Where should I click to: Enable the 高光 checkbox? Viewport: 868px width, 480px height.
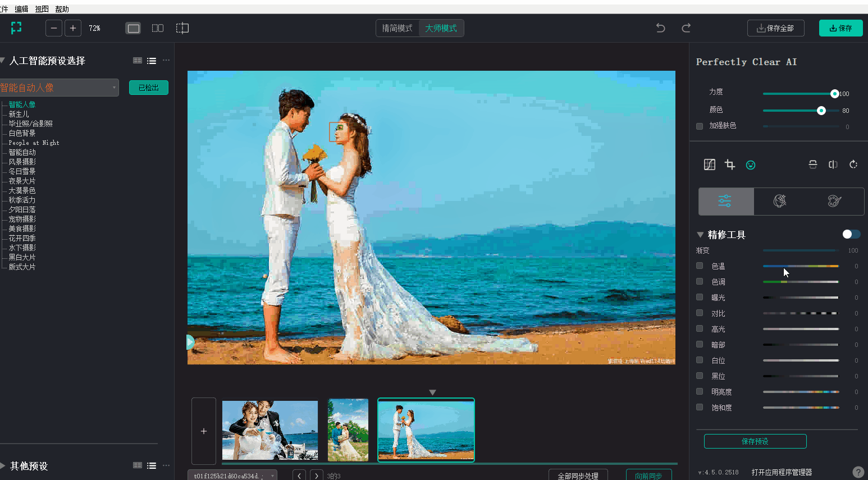(x=700, y=328)
